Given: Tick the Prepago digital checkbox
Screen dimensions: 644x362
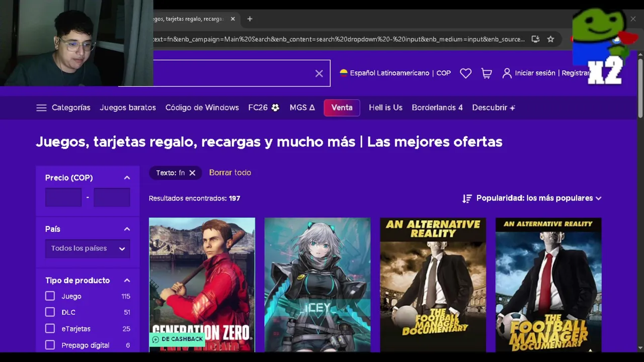Looking at the screenshot, I should [x=50, y=345].
